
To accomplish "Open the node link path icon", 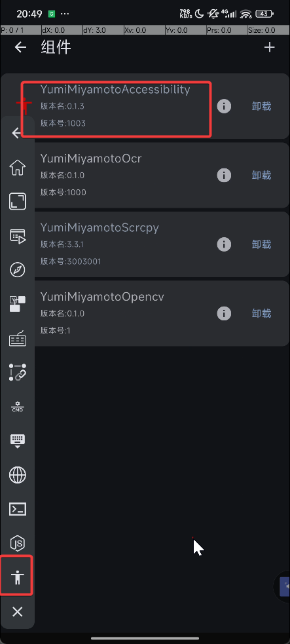I will pos(17,372).
